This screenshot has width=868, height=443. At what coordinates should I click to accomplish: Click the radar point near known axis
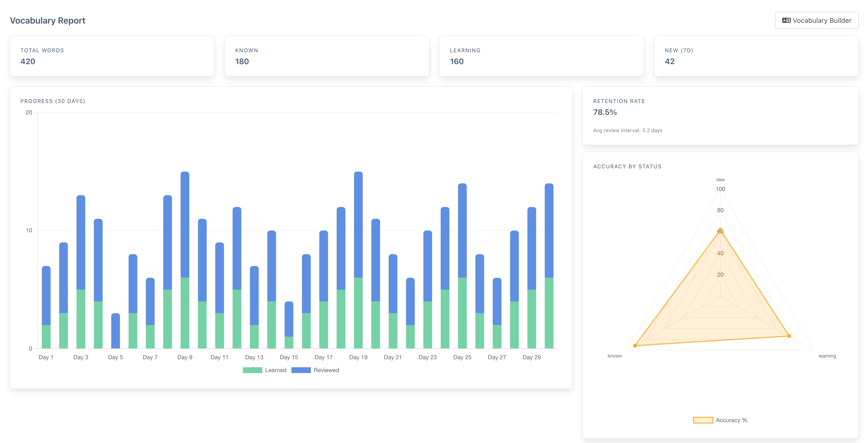tap(635, 346)
